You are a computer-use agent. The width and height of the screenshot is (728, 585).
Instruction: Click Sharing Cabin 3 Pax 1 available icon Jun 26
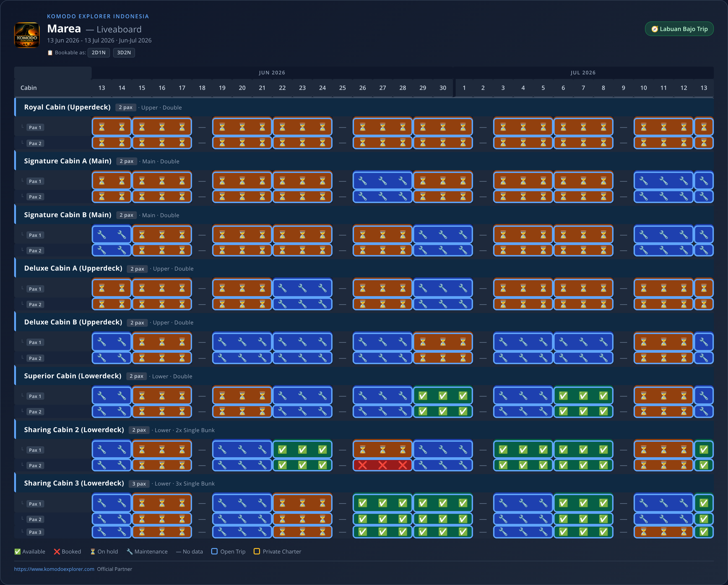point(363,503)
